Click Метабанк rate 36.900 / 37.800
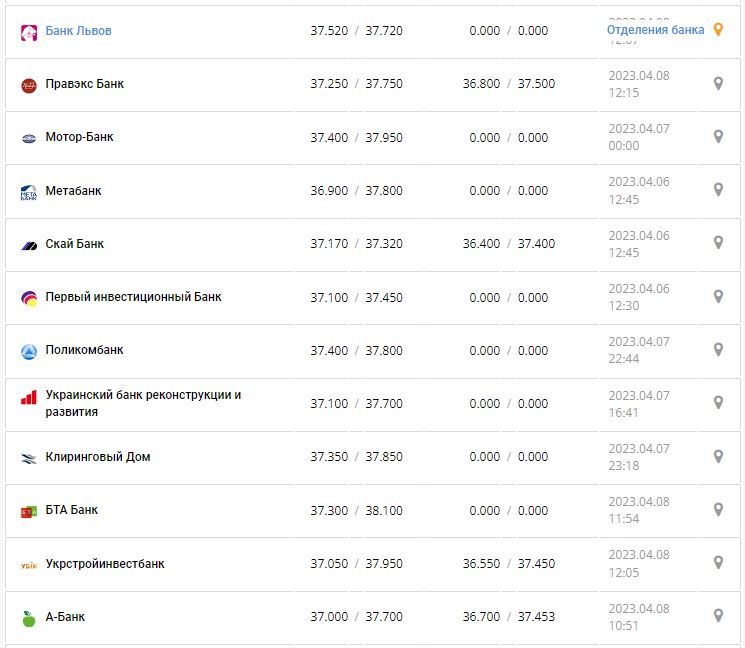The width and height of the screenshot is (745, 648). pyautogui.click(x=356, y=191)
